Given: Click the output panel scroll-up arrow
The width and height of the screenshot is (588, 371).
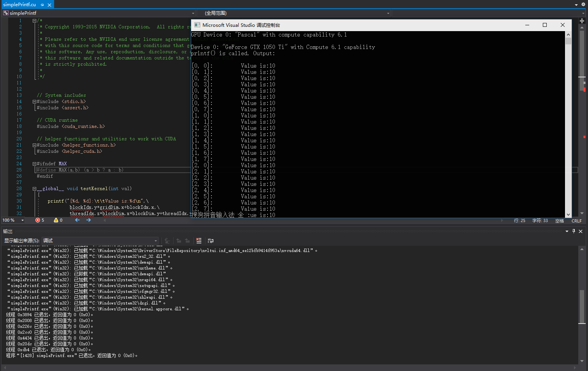Looking at the screenshot, I should tap(582, 249).
